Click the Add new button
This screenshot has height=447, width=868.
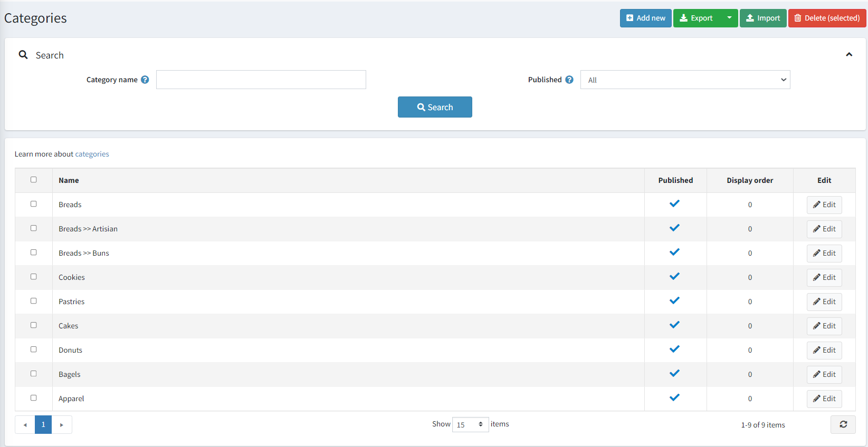645,18
